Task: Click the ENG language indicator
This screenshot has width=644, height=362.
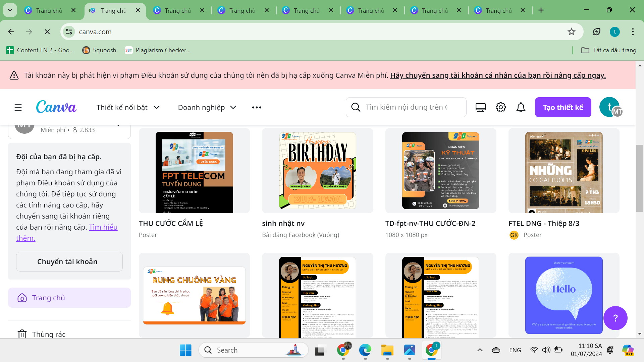Action: (515, 350)
